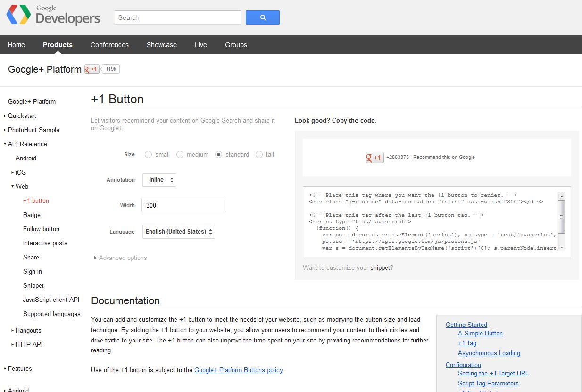Open the Badge sidebar item
This screenshot has height=392, width=582.
pyautogui.click(x=32, y=215)
